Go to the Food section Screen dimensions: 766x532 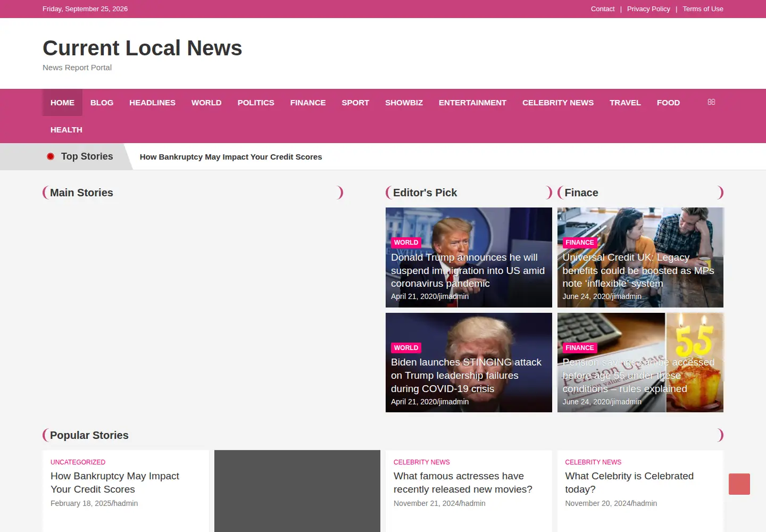[x=668, y=103]
